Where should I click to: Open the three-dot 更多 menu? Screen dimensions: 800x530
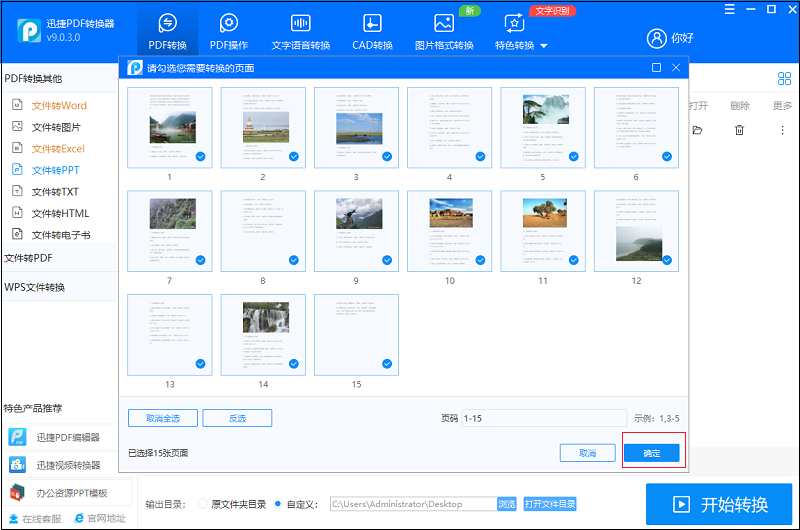[782, 130]
